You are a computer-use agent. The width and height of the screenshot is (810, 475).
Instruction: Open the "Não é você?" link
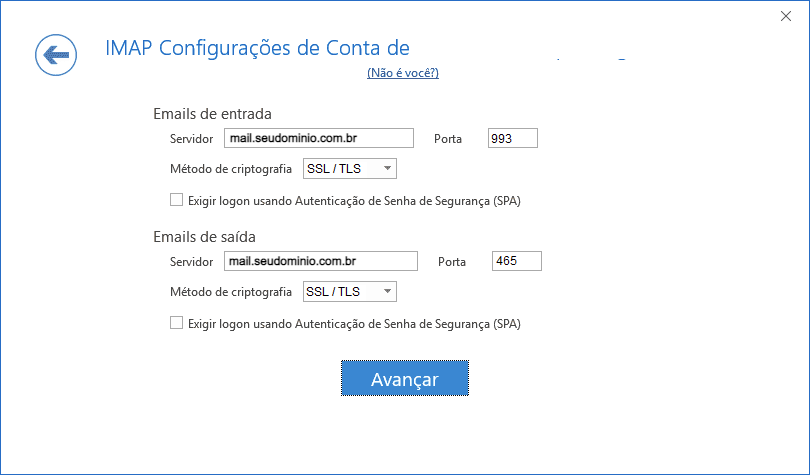[x=403, y=73]
